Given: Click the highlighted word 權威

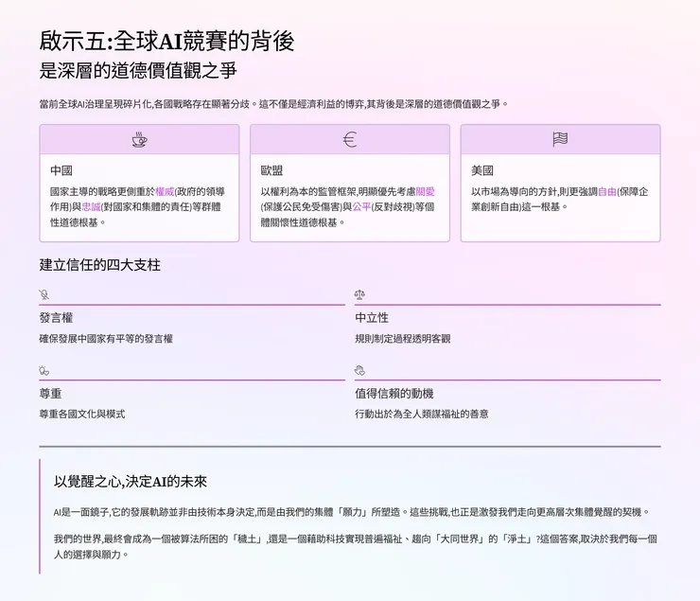Looking at the screenshot, I should (165, 191).
